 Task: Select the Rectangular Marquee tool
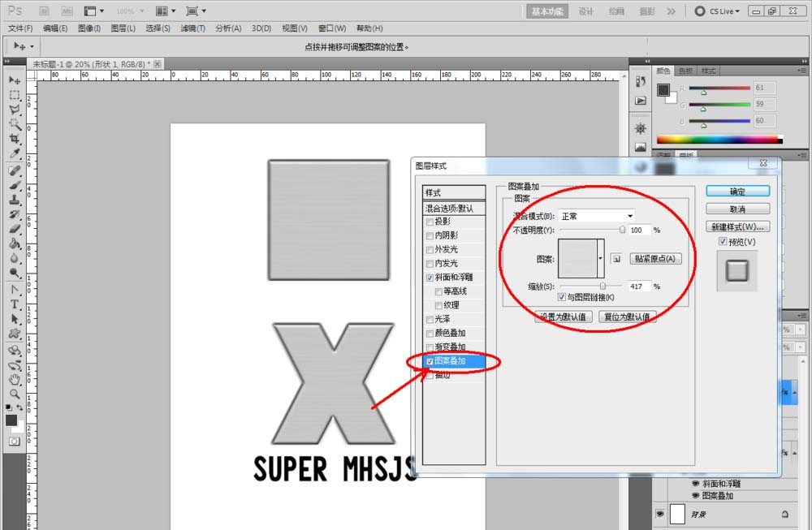(x=15, y=95)
